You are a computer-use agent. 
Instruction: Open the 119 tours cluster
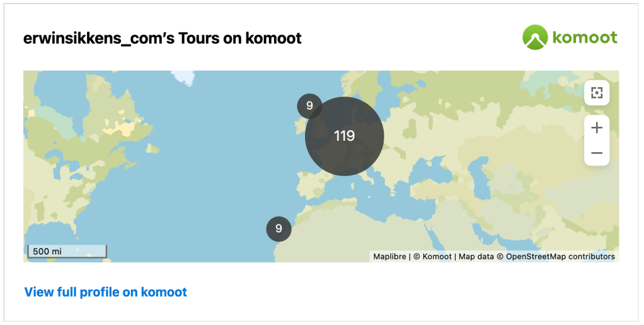tap(344, 136)
